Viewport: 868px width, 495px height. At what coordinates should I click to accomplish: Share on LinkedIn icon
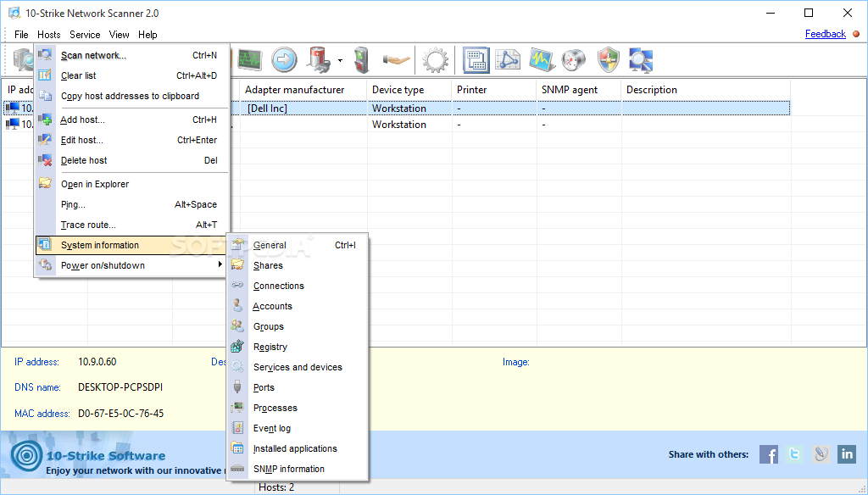pyautogui.click(x=847, y=454)
